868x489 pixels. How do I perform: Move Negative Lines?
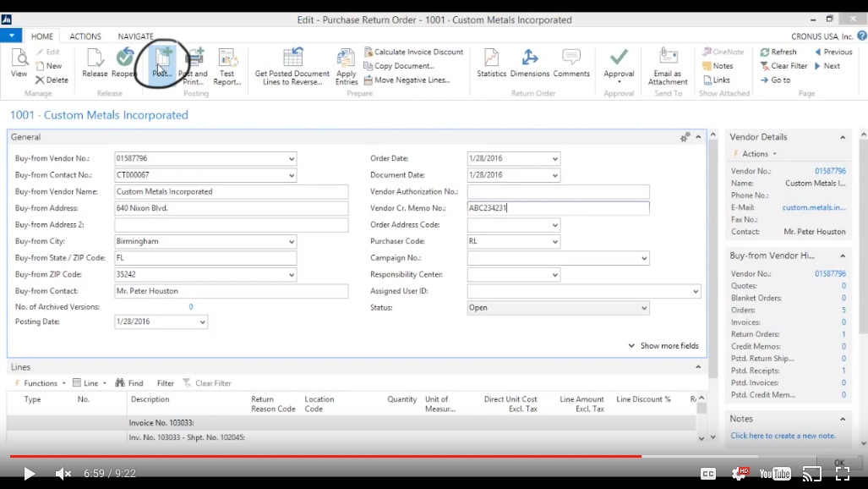(x=407, y=80)
